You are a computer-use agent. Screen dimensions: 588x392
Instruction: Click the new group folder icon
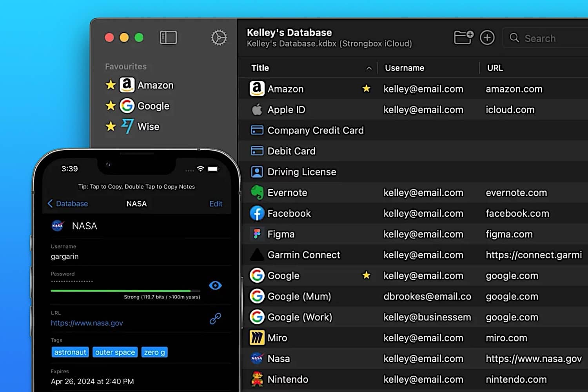click(x=464, y=38)
